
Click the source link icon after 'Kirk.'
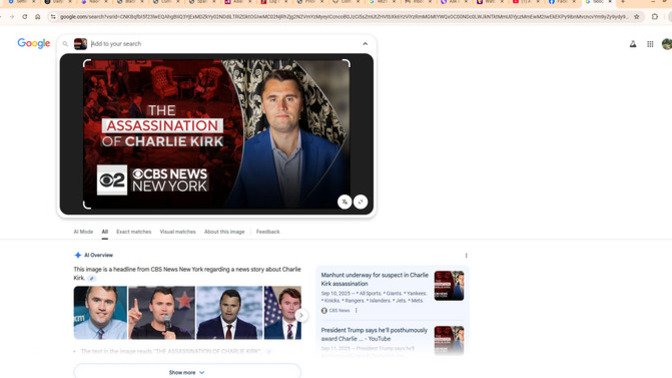[92, 278]
